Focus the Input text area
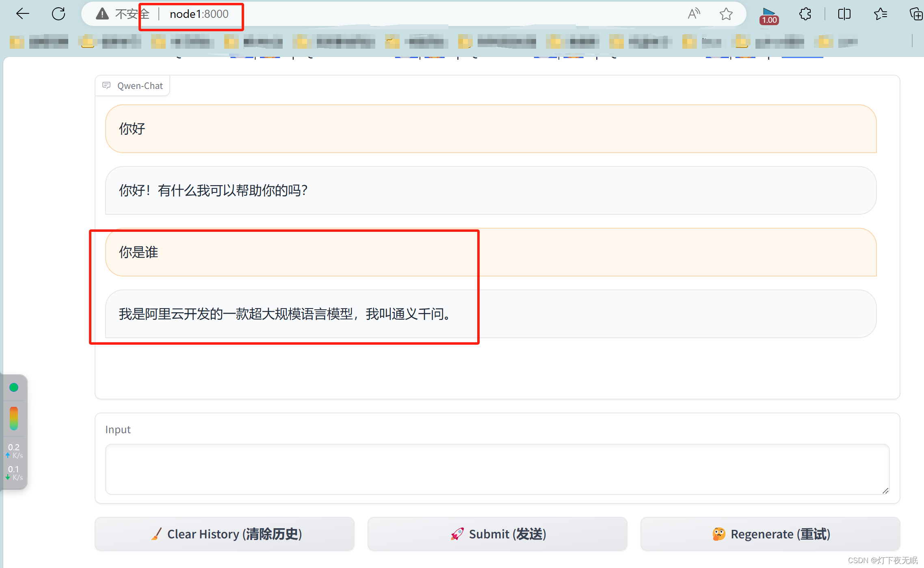This screenshot has width=924, height=568. click(x=498, y=469)
